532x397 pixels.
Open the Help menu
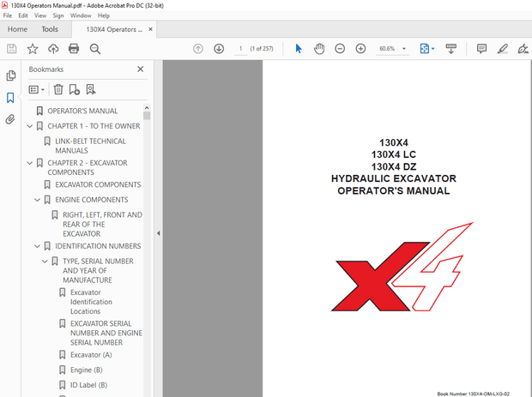pos(104,15)
